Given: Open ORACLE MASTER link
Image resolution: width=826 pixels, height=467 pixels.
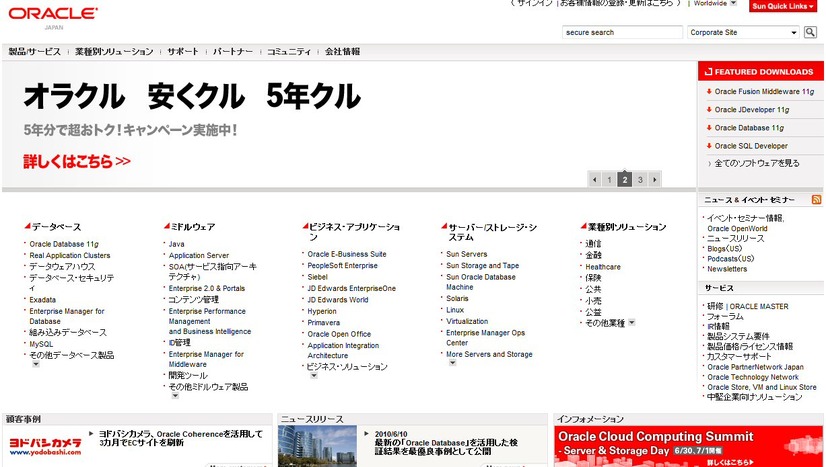Looking at the screenshot, I should pyautogui.click(x=759, y=306).
